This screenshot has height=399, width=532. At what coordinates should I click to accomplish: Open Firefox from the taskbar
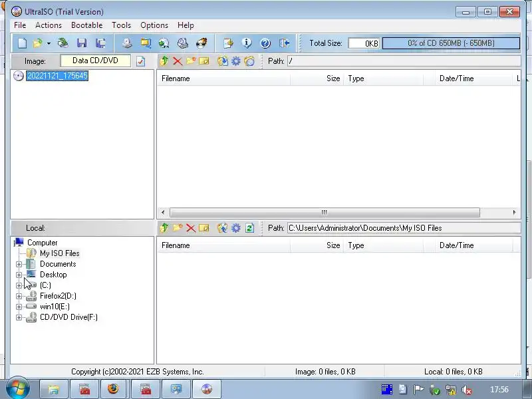pyautogui.click(x=113, y=389)
